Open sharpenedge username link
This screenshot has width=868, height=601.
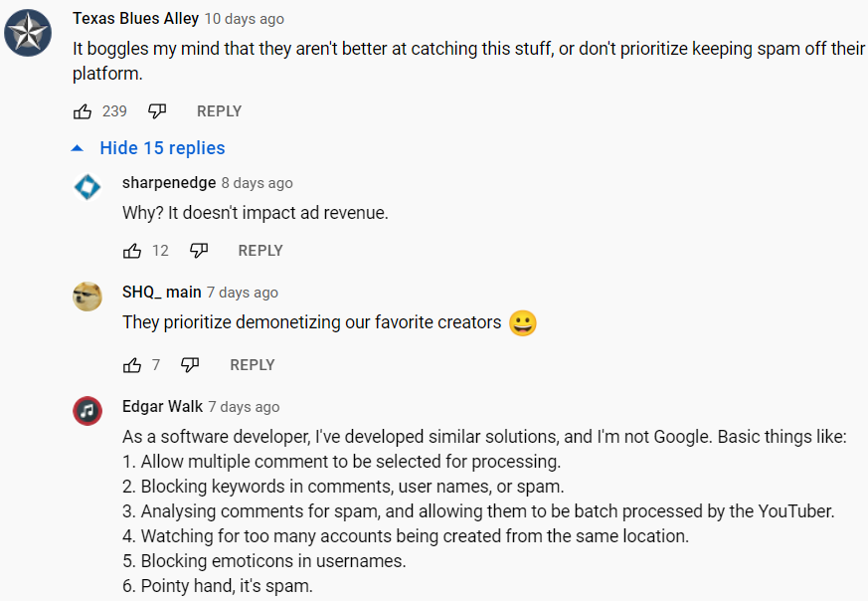pos(169,183)
